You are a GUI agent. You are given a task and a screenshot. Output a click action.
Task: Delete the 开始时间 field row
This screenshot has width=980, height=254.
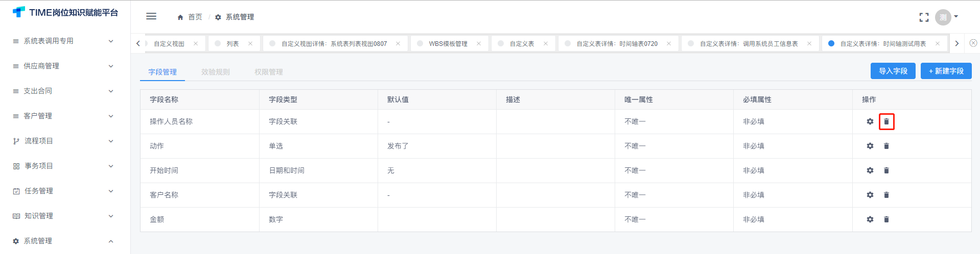[886, 170]
